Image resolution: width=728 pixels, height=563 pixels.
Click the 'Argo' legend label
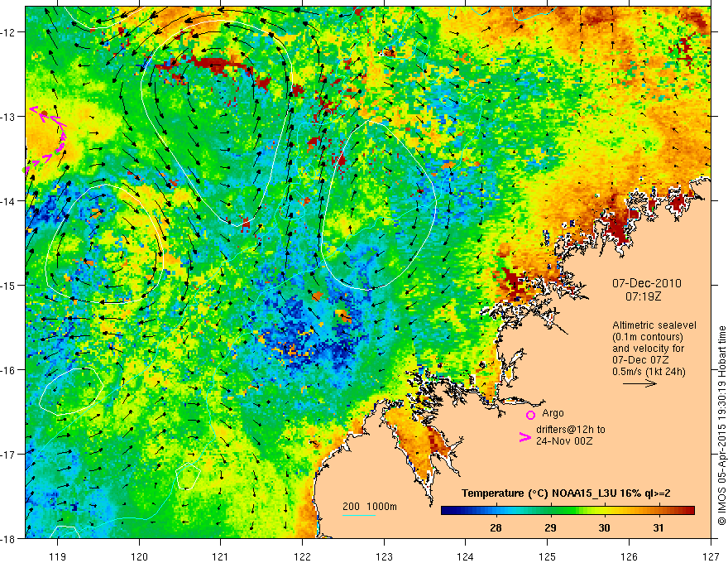click(553, 413)
